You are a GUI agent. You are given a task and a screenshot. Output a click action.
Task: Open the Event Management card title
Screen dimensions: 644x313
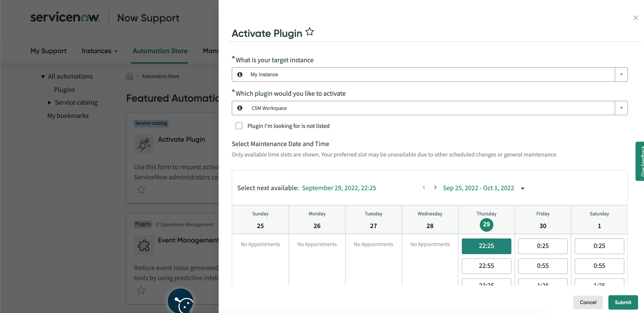[x=188, y=240]
